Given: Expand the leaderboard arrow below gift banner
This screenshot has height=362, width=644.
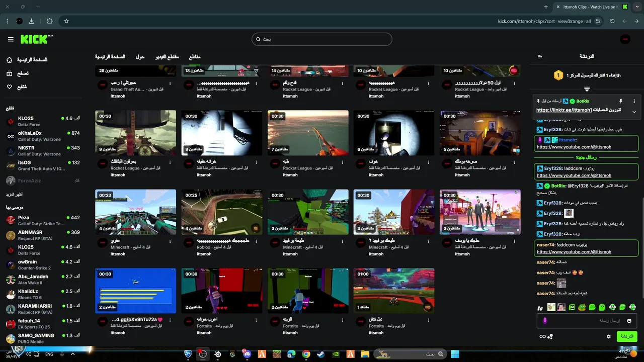Looking at the screenshot, I should (x=587, y=88).
